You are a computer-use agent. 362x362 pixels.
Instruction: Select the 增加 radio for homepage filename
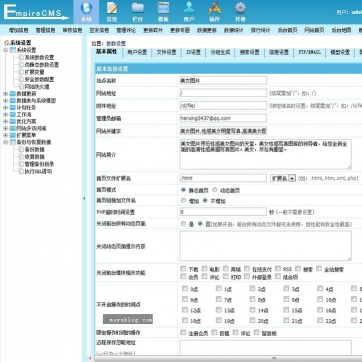(x=183, y=200)
